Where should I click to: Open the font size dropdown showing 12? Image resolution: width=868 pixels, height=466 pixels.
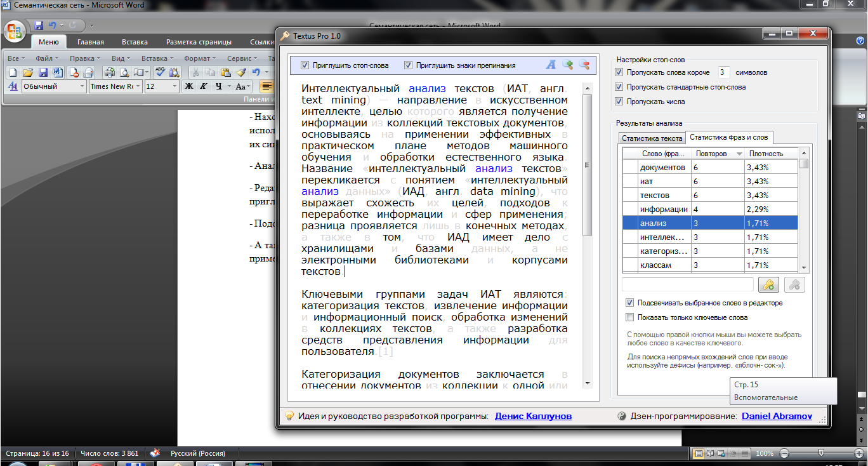click(x=174, y=86)
